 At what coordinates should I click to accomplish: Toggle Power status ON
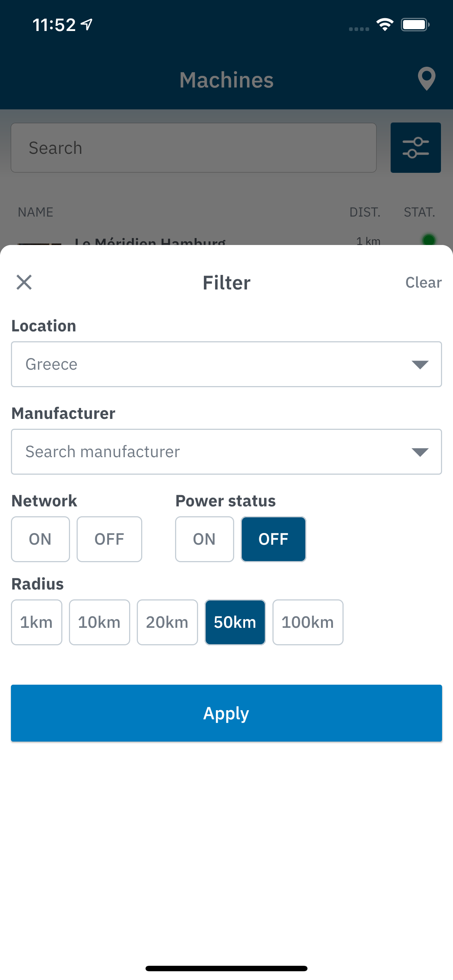[x=204, y=539]
